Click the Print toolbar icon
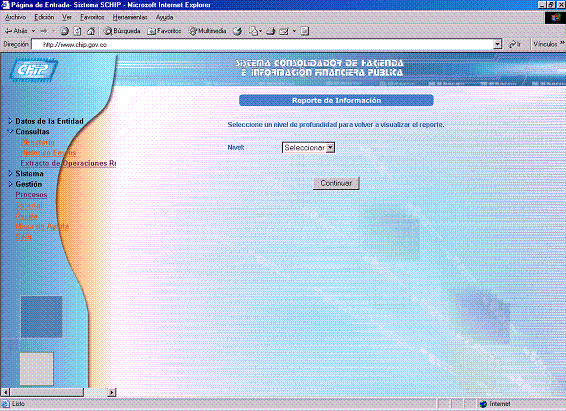Screen dimensions: 566x411 tap(271, 31)
